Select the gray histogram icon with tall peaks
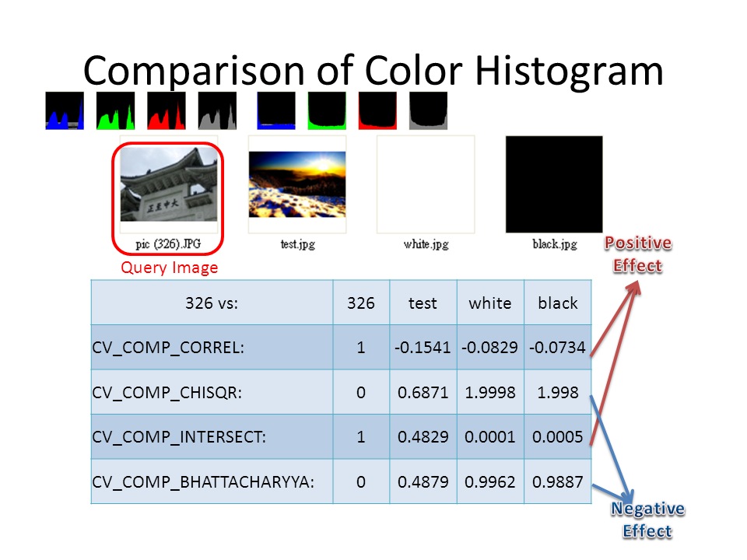Image resolution: width=747 pixels, height=560 pixels. click(217, 110)
